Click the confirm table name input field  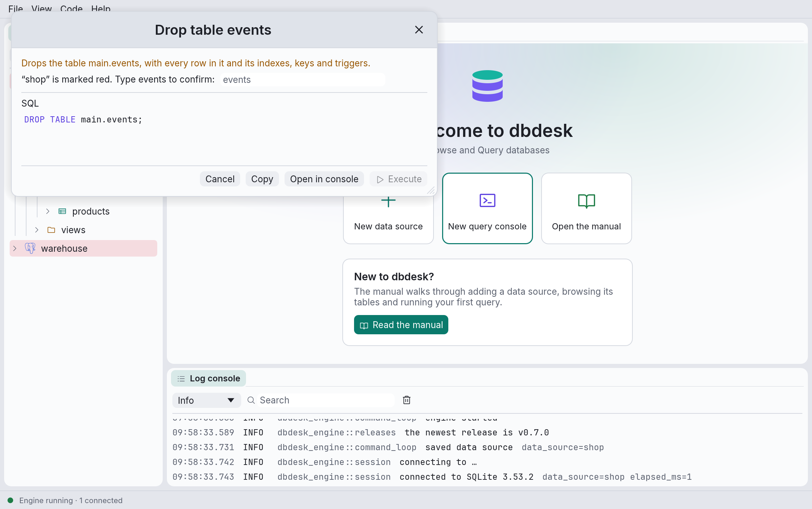pos(303,80)
